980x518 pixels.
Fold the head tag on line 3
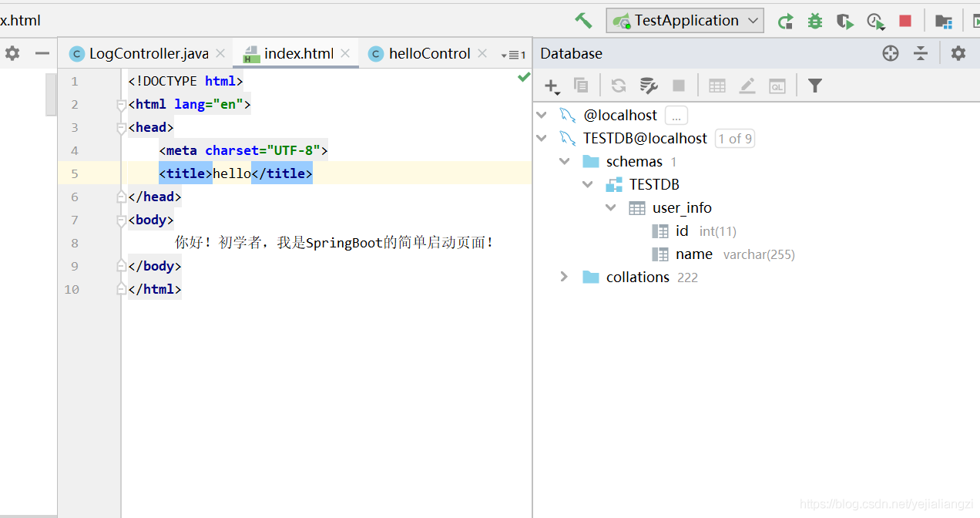(121, 128)
